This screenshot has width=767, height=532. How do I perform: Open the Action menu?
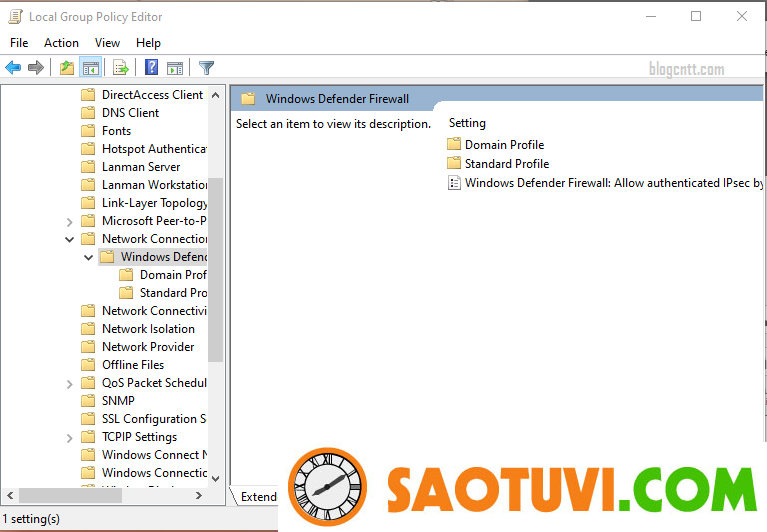(61, 43)
